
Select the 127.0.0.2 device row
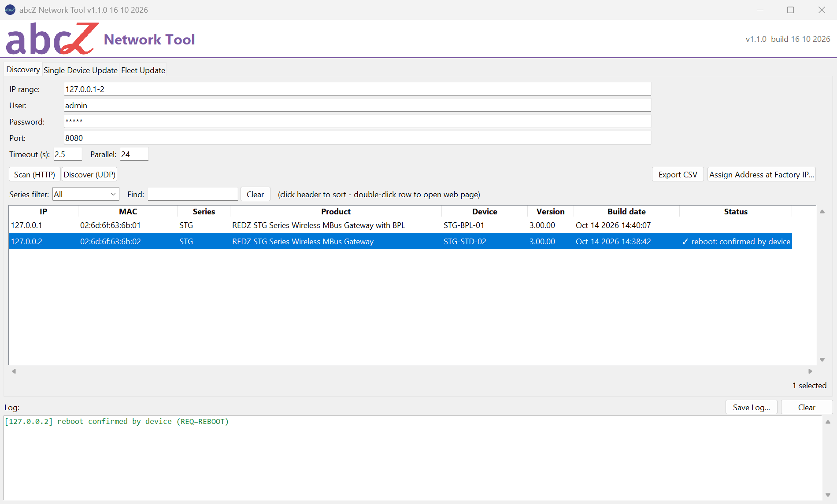tap(400, 241)
